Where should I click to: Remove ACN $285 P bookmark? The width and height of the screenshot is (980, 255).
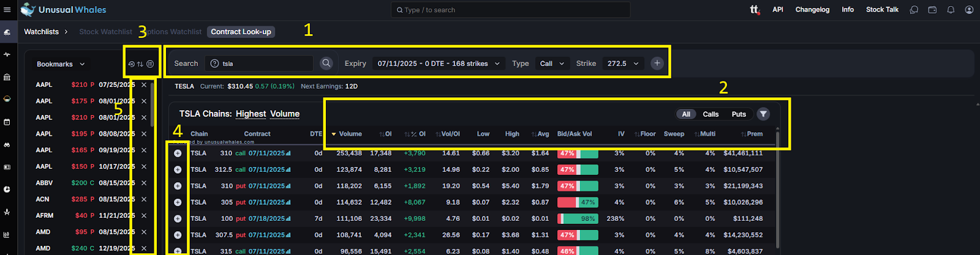(x=144, y=199)
